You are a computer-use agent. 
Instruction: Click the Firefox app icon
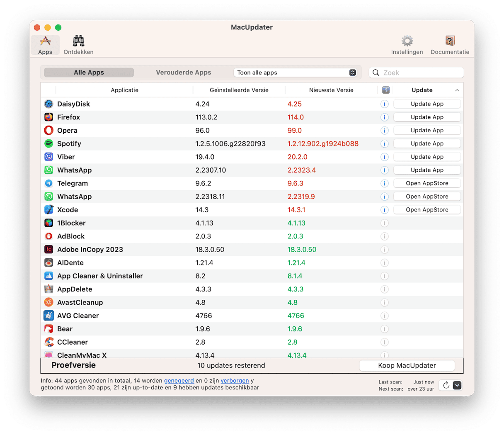(x=48, y=117)
